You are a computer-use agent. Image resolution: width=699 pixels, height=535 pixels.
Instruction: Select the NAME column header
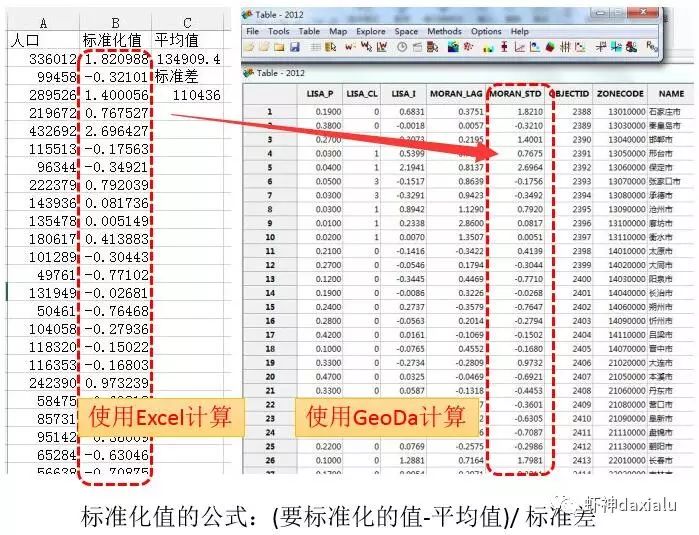(671, 94)
